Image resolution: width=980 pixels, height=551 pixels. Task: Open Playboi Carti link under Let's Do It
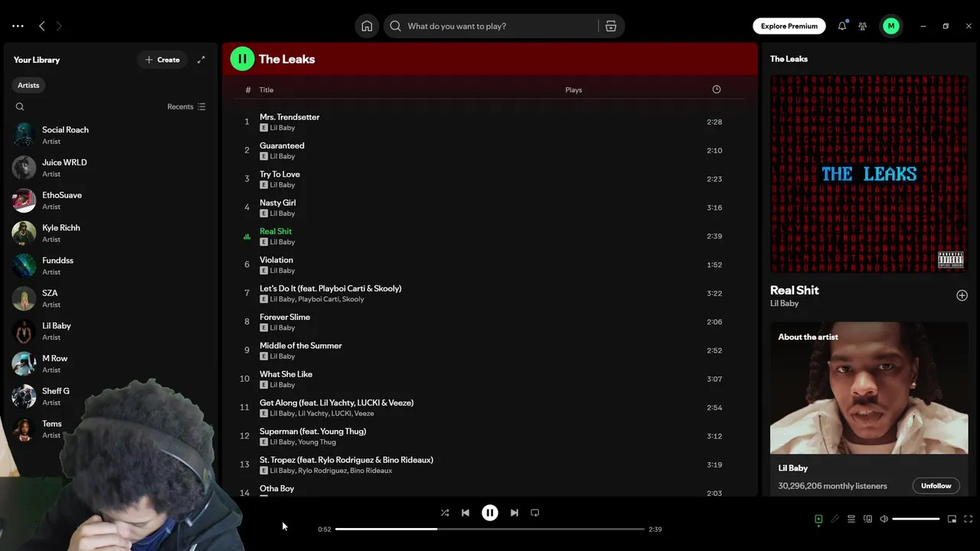pos(318,299)
